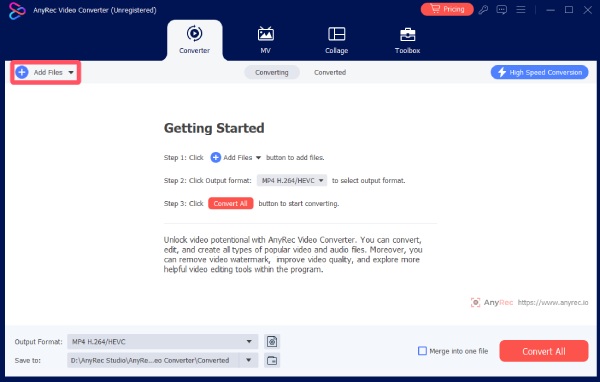Viewport: 600px width, 382px height.
Task: Toggle Merge into one file checkbox
Action: [x=422, y=351]
